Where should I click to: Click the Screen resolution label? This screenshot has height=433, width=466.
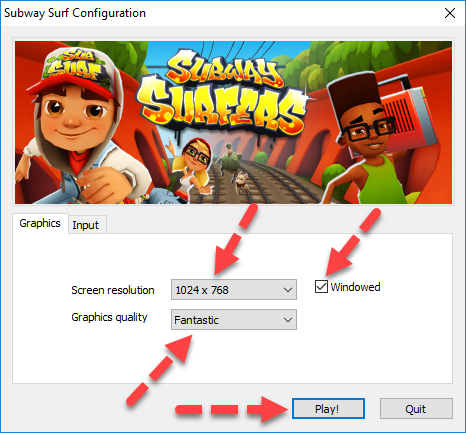click(113, 290)
